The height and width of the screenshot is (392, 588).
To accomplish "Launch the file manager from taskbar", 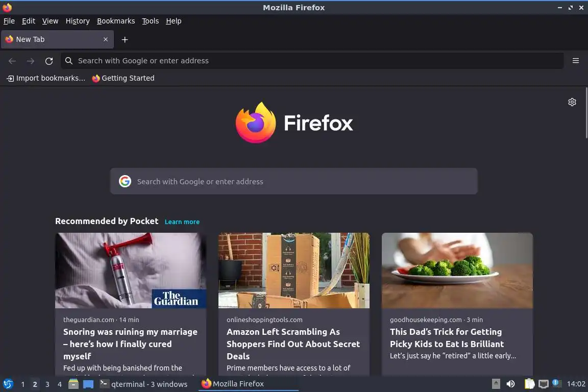I will [x=73, y=384].
